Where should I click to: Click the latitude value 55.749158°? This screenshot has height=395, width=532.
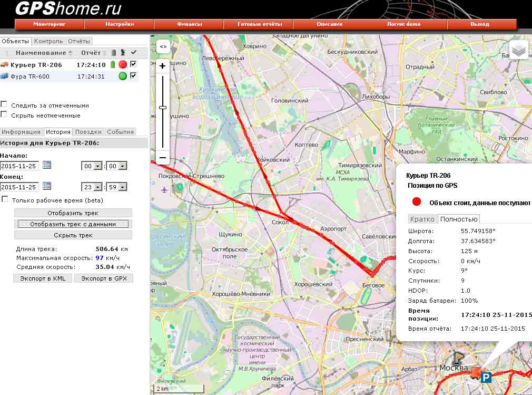point(478,231)
